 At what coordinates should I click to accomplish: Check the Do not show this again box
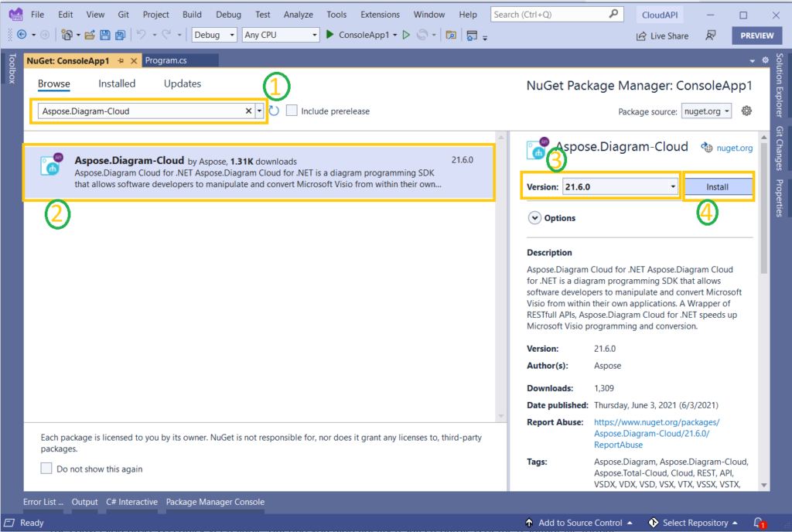pyautogui.click(x=46, y=469)
